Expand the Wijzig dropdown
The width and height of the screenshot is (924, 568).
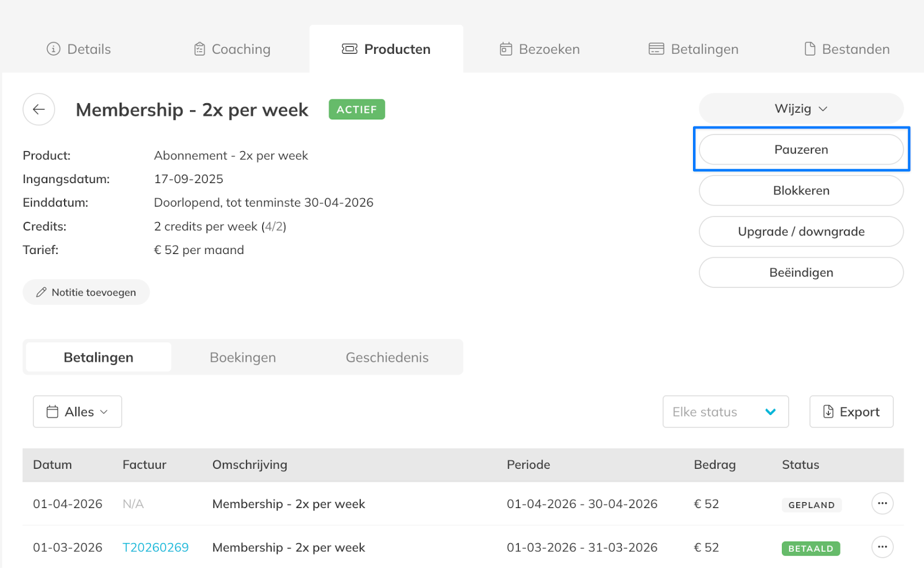801,109
